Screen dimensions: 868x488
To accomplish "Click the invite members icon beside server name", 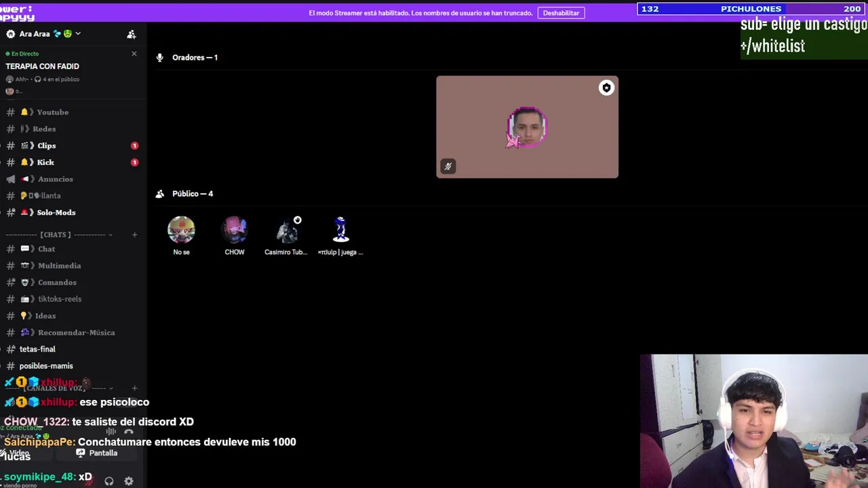I will [x=132, y=34].
